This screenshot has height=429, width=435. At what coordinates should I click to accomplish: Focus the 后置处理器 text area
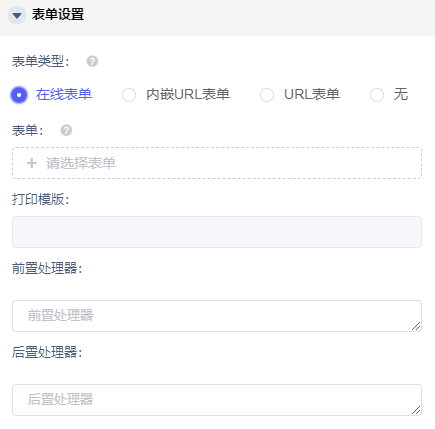point(217,400)
